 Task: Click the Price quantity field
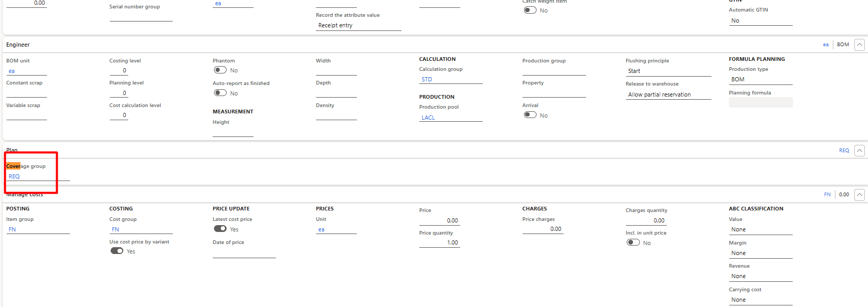point(439,243)
